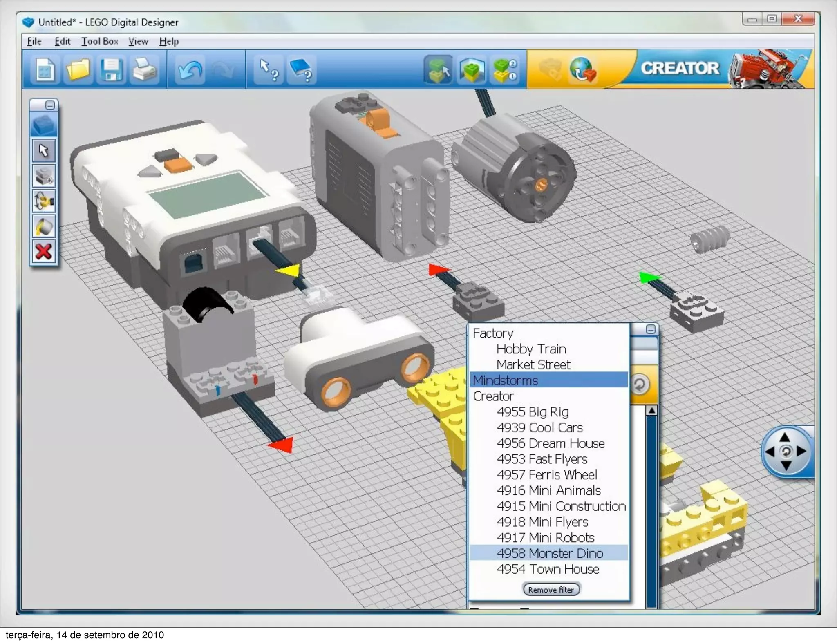This screenshot has width=837, height=644.
Task: Select 4958 Monster Dino filter
Action: [549, 553]
